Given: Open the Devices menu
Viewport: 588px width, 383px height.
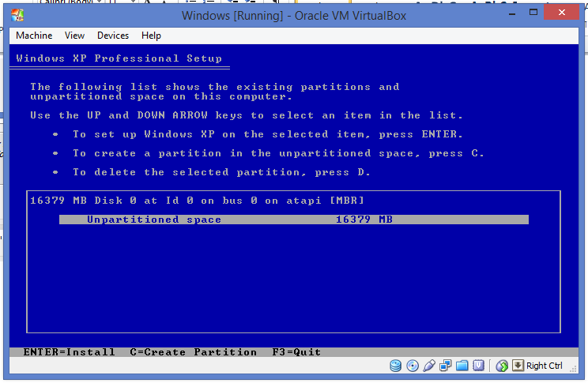Looking at the screenshot, I should [113, 36].
